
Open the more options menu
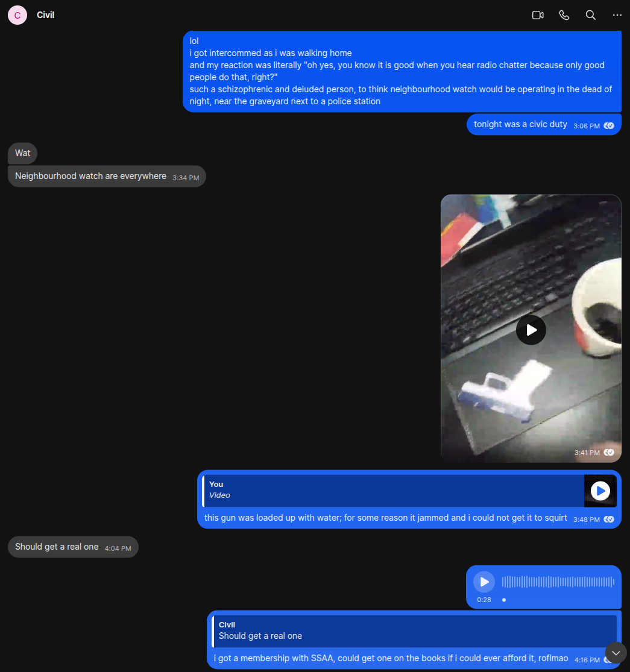(617, 15)
